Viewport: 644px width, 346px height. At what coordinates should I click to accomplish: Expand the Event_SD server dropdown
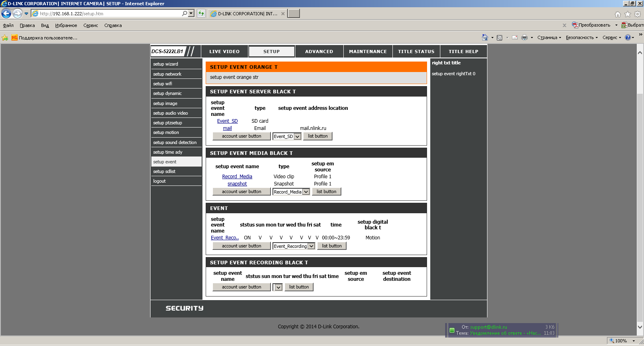(297, 136)
